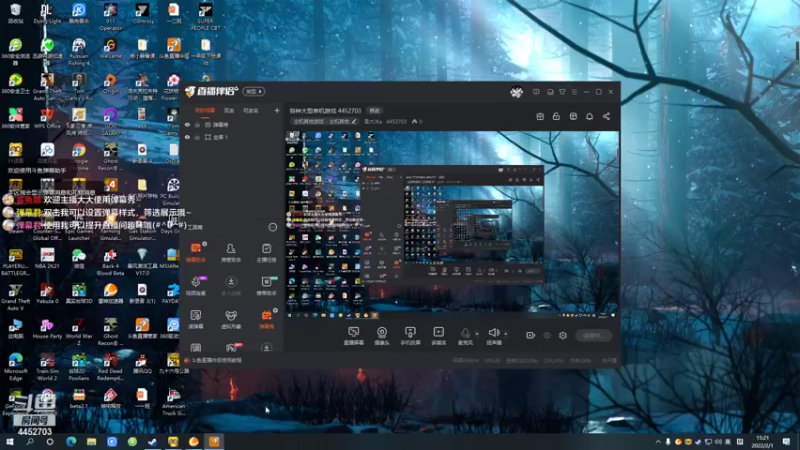Open Steam from the taskbar
The image size is (800, 450).
(x=152, y=441)
